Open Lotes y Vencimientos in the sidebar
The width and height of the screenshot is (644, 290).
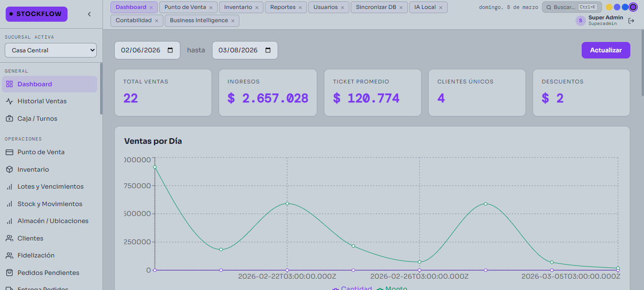pyautogui.click(x=50, y=187)
